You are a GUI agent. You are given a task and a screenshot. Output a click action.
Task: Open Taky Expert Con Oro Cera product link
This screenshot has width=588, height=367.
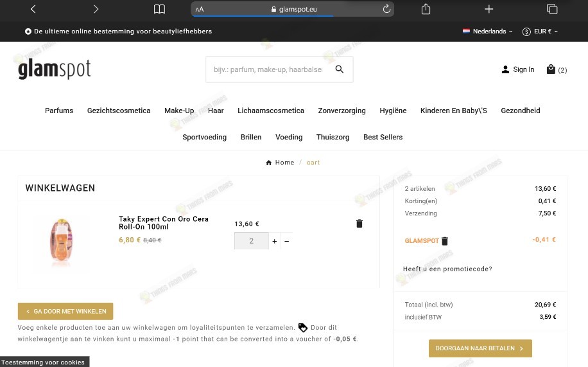click(164, 223)
